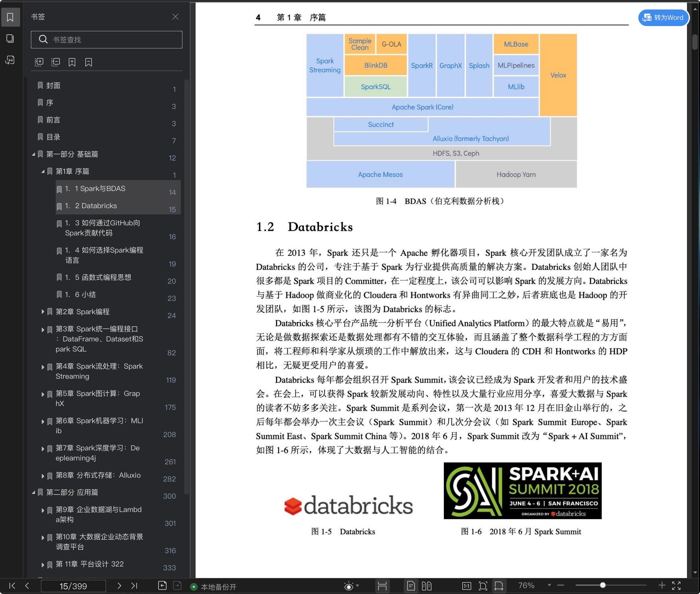Viewport: 700px width, 594px height.
Task: Toggle the eye protection mode icon
Action: 349,586
